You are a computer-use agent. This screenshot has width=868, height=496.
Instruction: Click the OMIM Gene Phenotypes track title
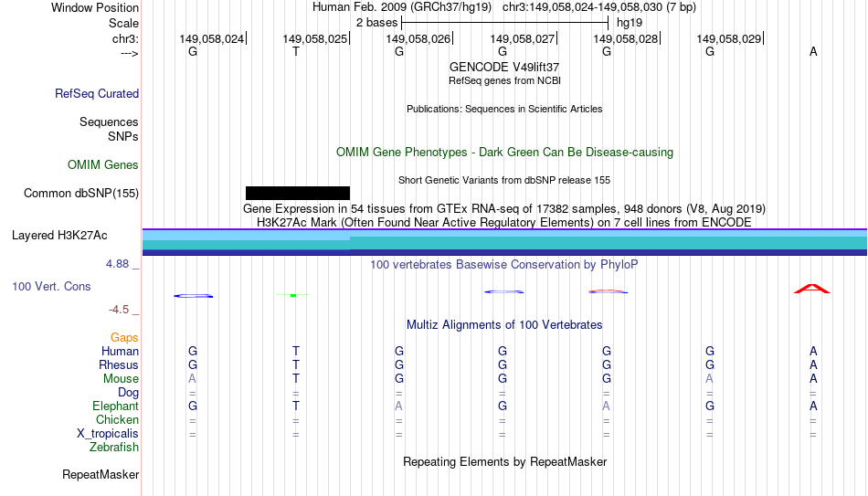(x=504, y=153)
